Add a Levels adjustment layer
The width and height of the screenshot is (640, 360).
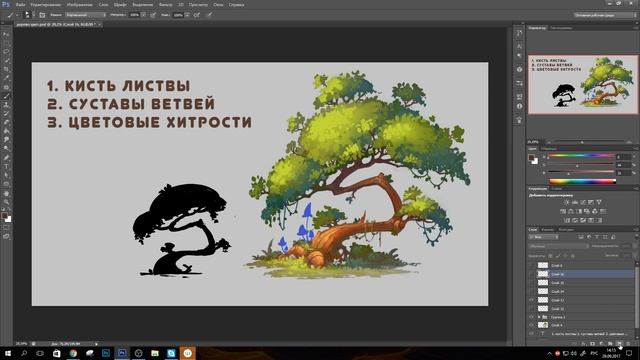coord(575,202)
